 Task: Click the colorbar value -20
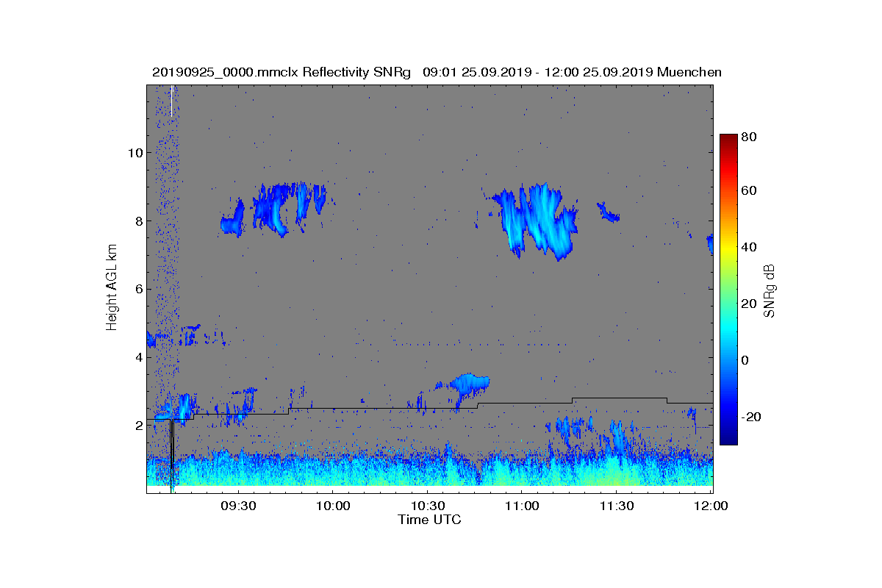point(752,417)
